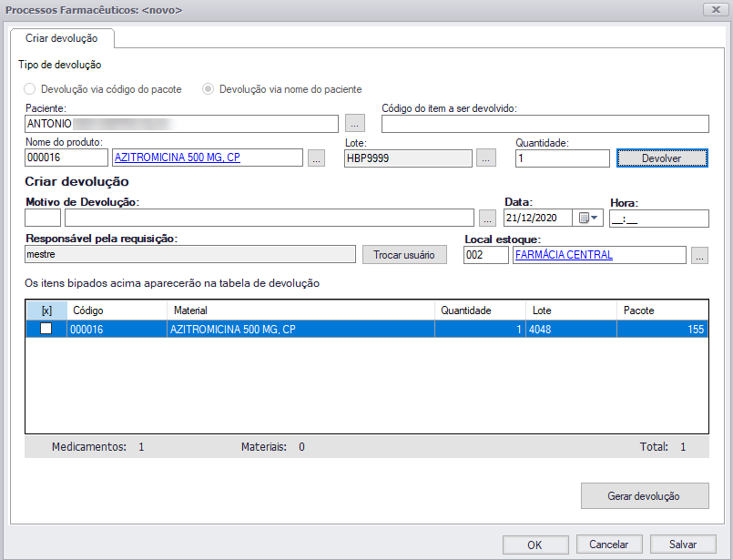
Task: Open product lookup ellipsis button
Action: point(317,158)
